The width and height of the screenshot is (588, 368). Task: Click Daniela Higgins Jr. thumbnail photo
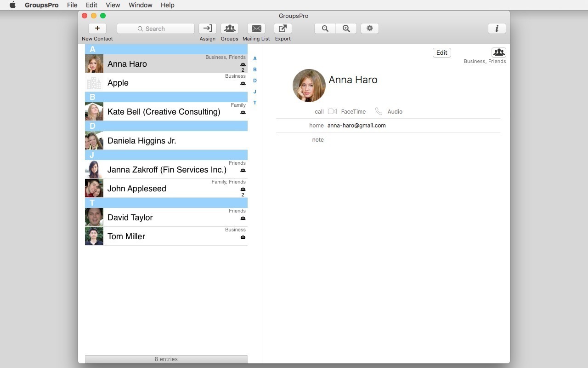click(x=94, y=141)
